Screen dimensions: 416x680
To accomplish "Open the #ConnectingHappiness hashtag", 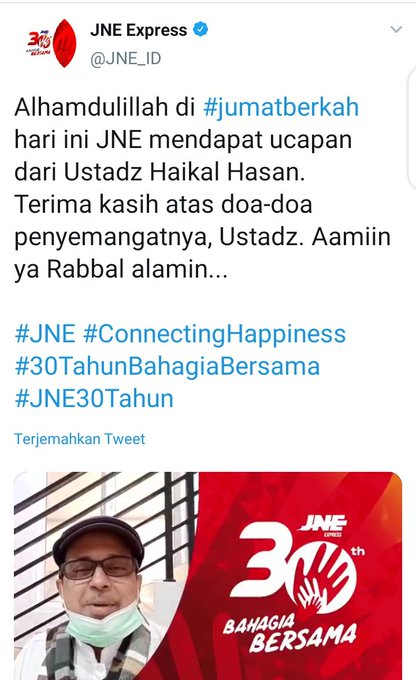I will pyautogui.click(x=214, y=334).
